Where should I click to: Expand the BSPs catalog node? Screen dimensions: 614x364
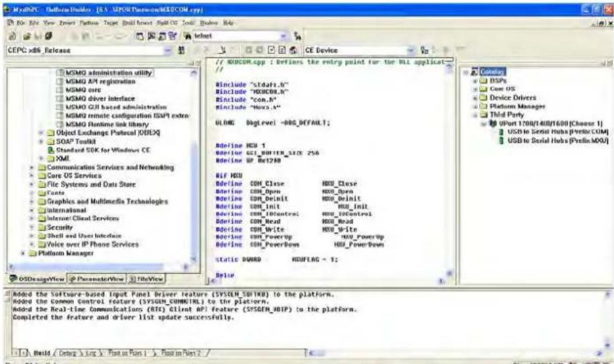475,80
